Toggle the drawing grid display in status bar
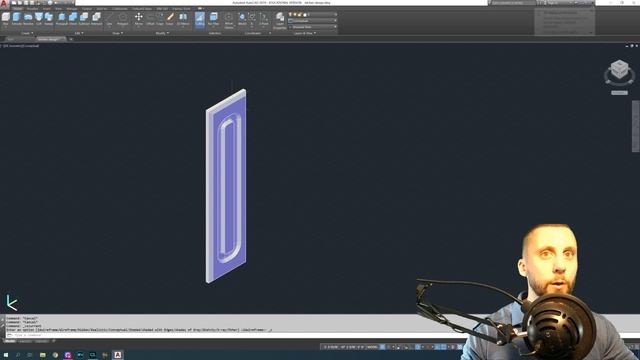This screenshot has height=360, width=640. tap(382, 347)
